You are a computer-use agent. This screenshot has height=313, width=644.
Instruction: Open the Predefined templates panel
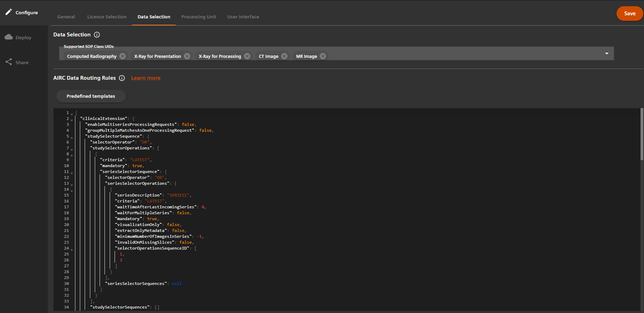pos(91,96)
